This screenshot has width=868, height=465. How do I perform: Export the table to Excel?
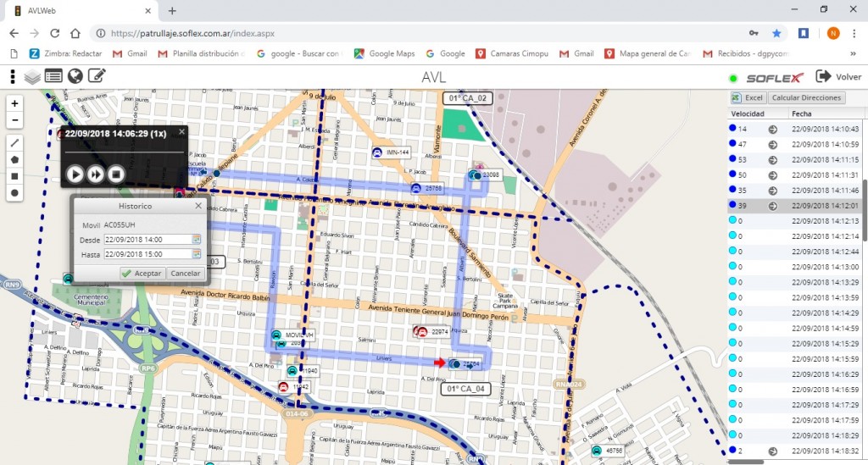(748, 98)
